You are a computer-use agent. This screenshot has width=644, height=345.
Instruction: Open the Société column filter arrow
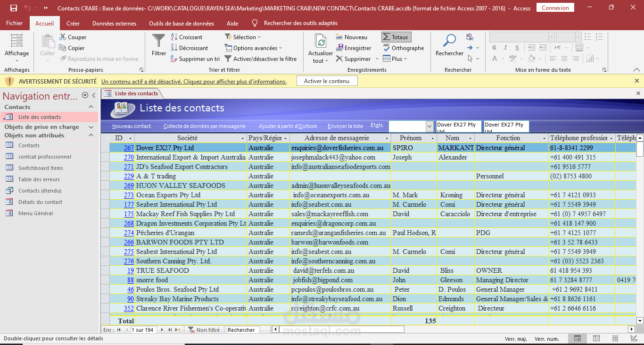point(243,138)
